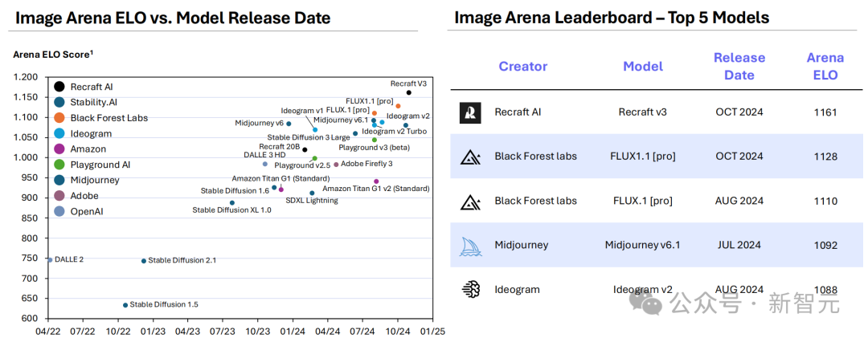Click the Arena ELO column header
Viewport: 868px width, 338px height.
pos(825,67)
